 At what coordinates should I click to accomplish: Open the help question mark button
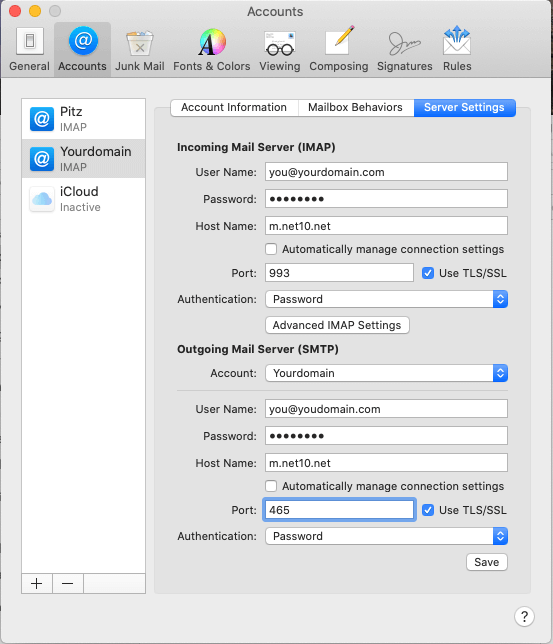click(524, 616)
